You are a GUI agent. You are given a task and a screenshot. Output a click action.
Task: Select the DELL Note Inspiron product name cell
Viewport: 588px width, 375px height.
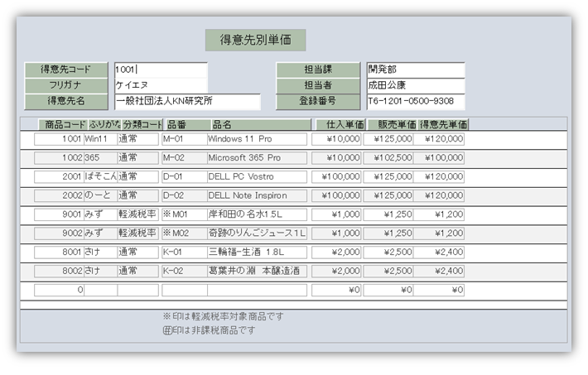coord(257,195)
